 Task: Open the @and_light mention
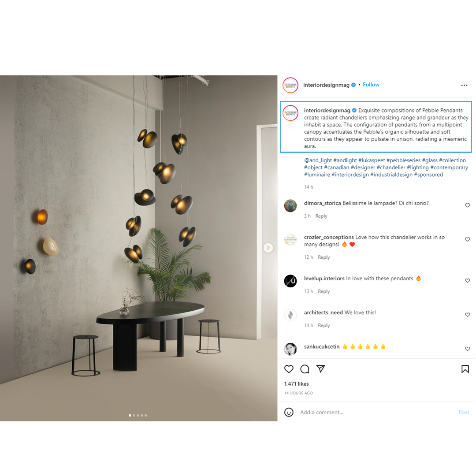pos(318,160)
